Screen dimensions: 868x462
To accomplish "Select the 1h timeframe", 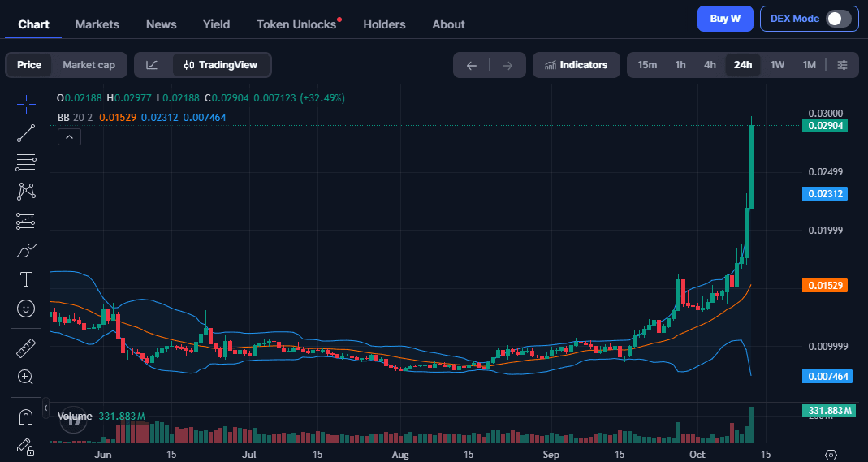I will (680, 65).
